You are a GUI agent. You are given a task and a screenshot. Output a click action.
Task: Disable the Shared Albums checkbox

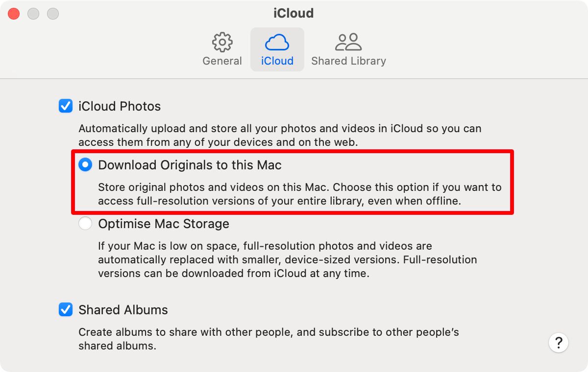coord(65,309)
